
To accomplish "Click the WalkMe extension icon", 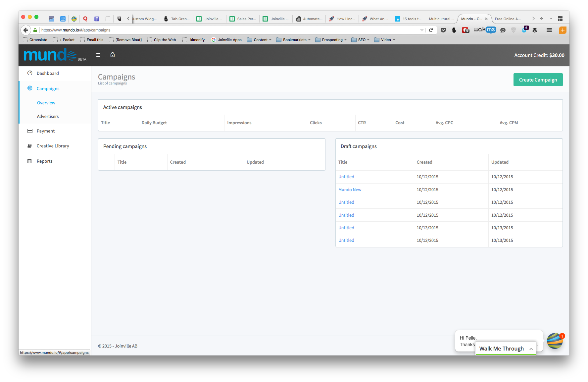I will coord(484,30).
